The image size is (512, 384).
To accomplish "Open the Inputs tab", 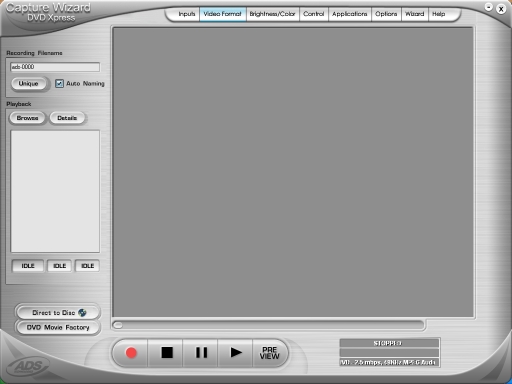I will point(186,14).
